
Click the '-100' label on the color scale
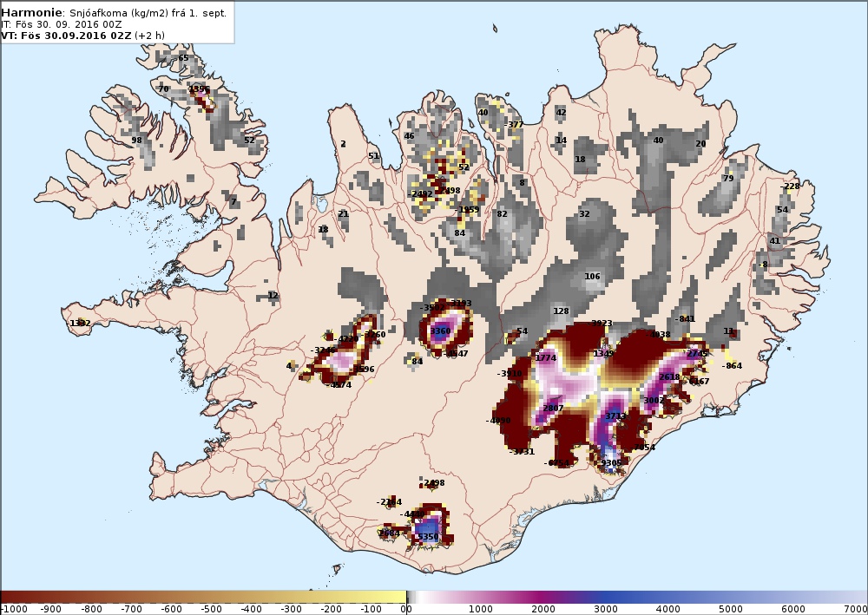click(371, 609)
